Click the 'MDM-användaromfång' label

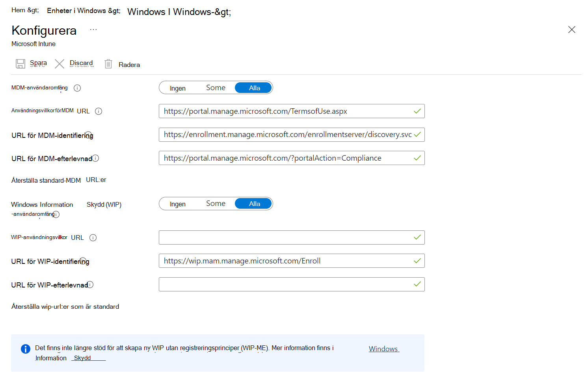39,88
